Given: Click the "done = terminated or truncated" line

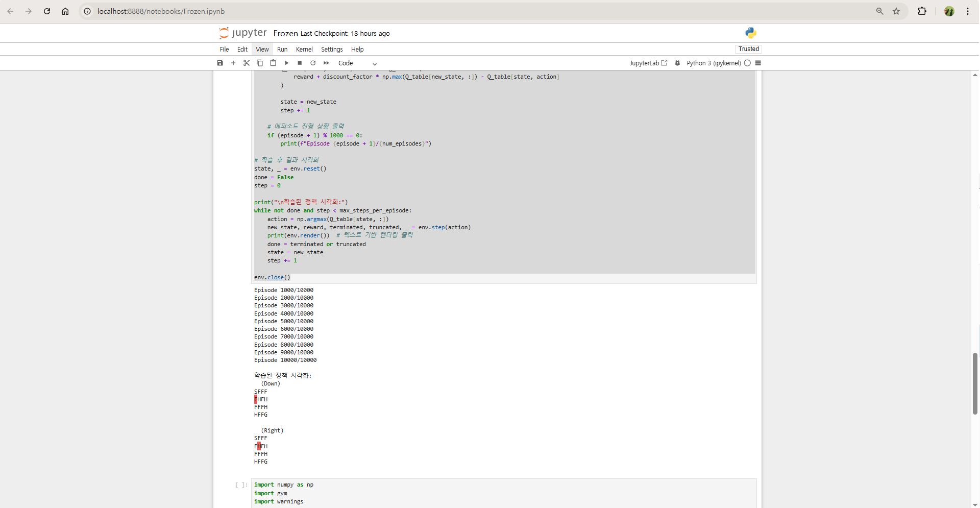Looking at the screenshot, I should pyautogui.click(x=316, y=245).
